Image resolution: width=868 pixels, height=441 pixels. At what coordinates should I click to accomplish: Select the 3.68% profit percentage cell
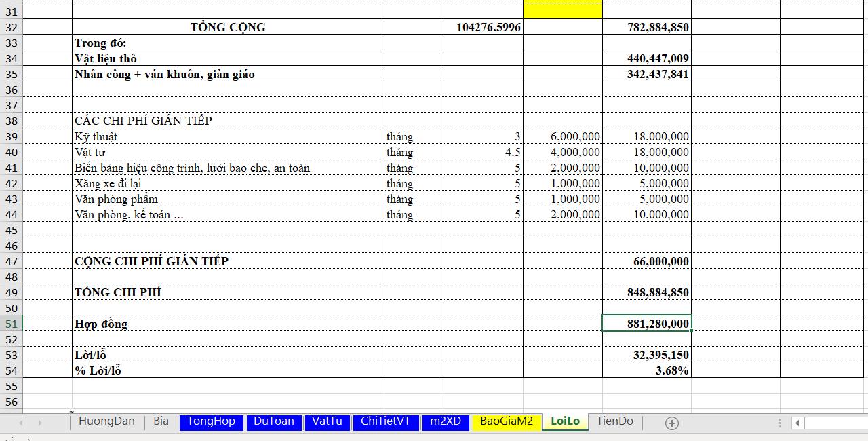point(646,370)
